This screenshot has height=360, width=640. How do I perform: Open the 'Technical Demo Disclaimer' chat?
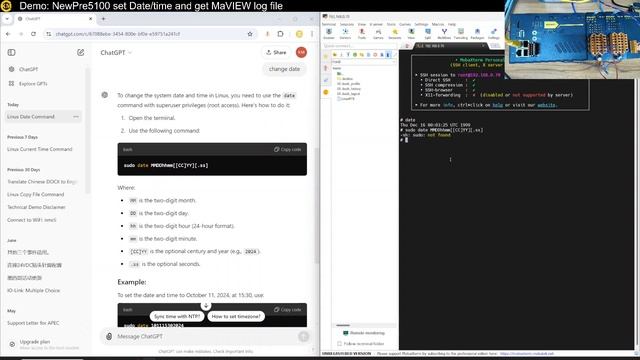36,207
